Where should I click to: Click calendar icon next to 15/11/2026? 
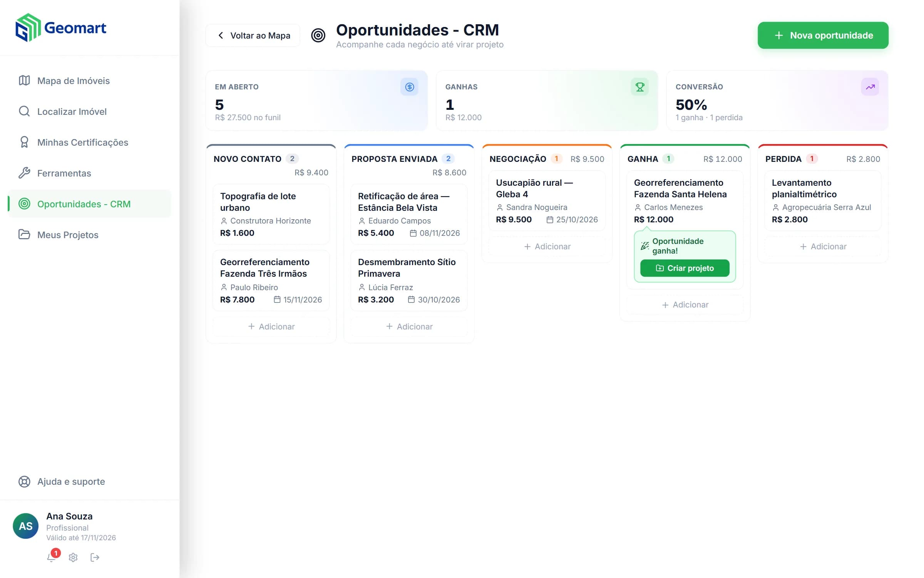(x=277, y=299)
